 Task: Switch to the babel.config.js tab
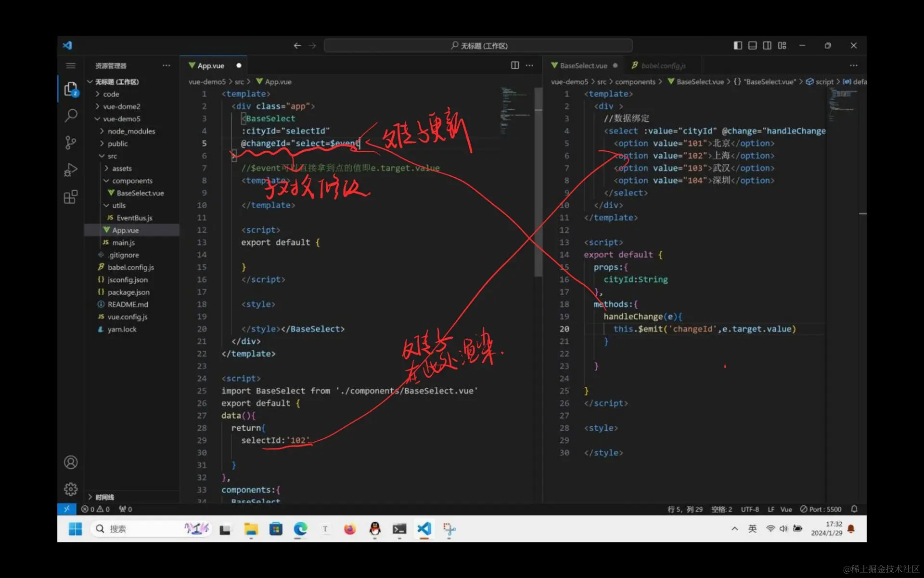(663, 66)
